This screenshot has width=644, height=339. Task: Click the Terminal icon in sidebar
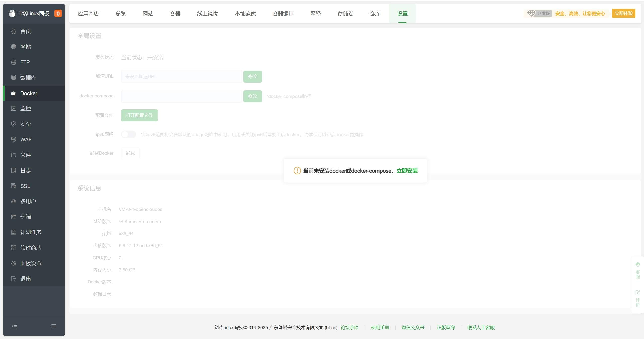(x=14, y=217)
